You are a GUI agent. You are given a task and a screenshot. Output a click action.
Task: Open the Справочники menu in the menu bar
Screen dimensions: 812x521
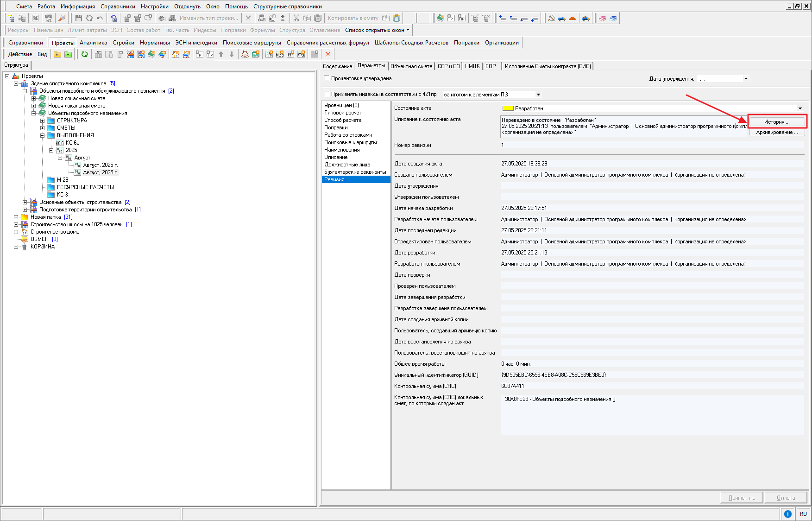point(118,6)
